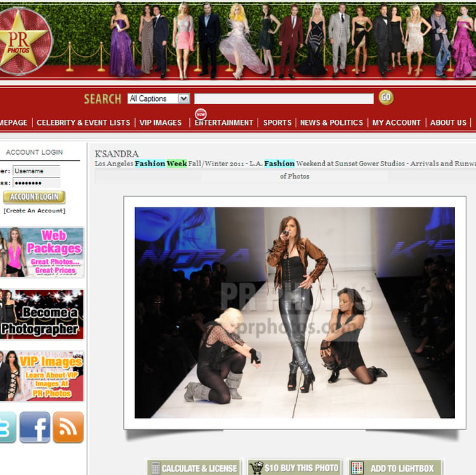Click the RSS feed icon
This screenshot has width=476, height=475.
point(69,427)
